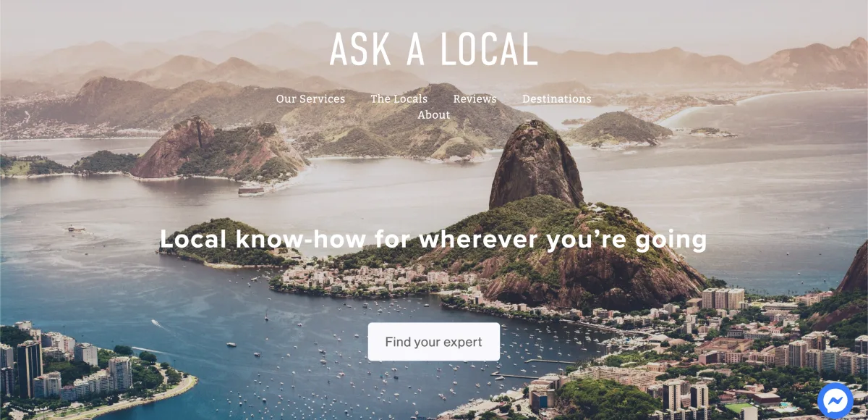The height and width of the screenshot is (420, 868).
Task: Click the Sugarloaf mountain hero background image
Action: coord(535,167)
